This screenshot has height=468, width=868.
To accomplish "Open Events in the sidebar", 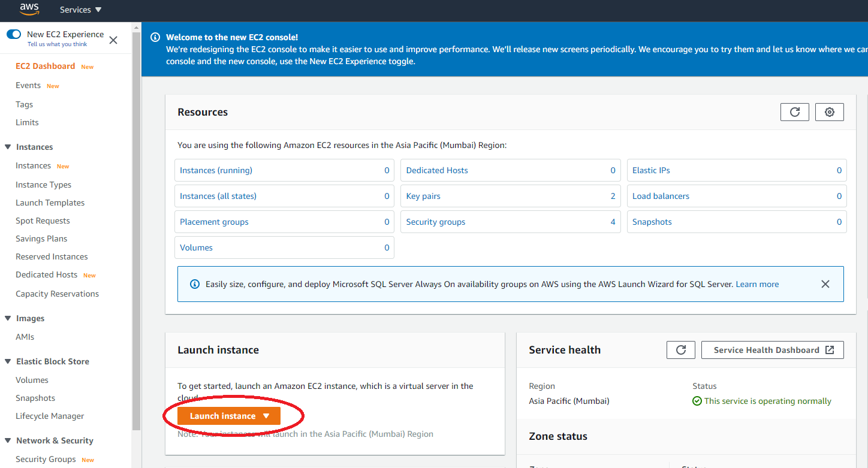I will (28, 85).
